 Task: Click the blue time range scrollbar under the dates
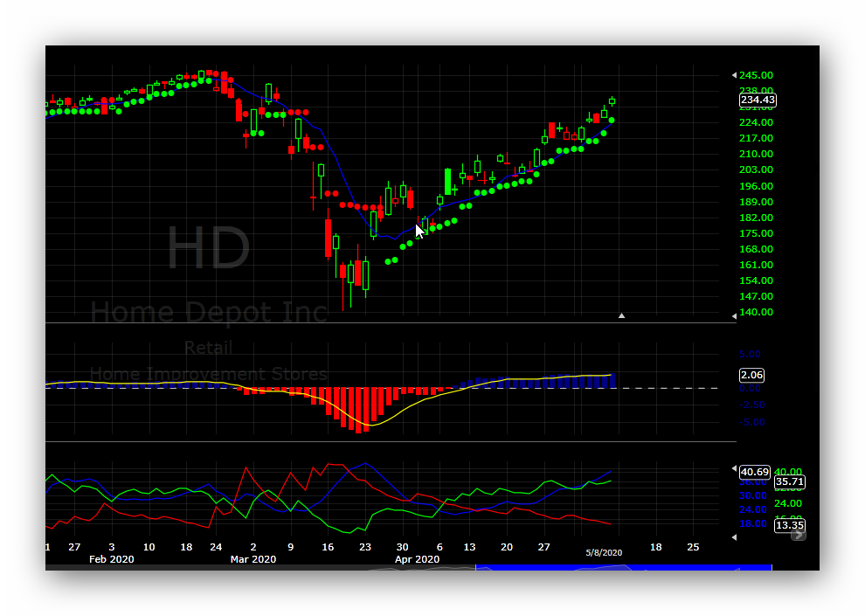(x=623, y=567)
